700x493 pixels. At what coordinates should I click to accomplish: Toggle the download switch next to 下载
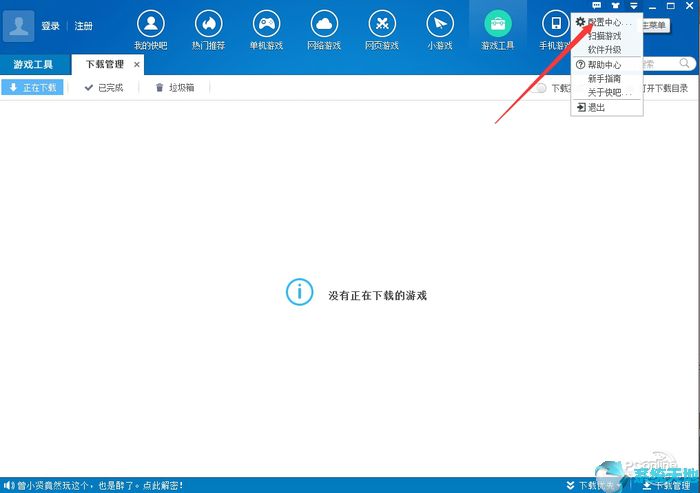click(x=539, y=88)
